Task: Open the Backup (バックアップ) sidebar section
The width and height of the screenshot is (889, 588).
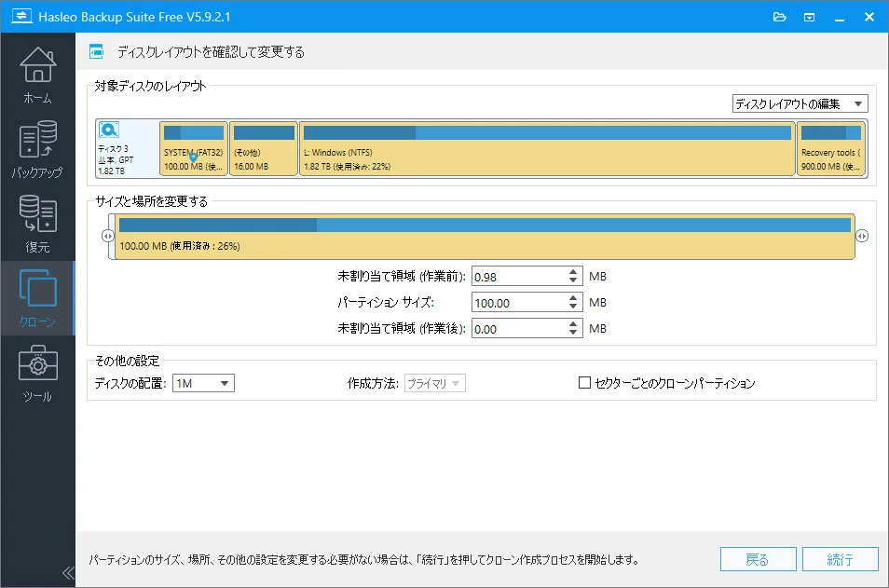Action: pos(37,150)
